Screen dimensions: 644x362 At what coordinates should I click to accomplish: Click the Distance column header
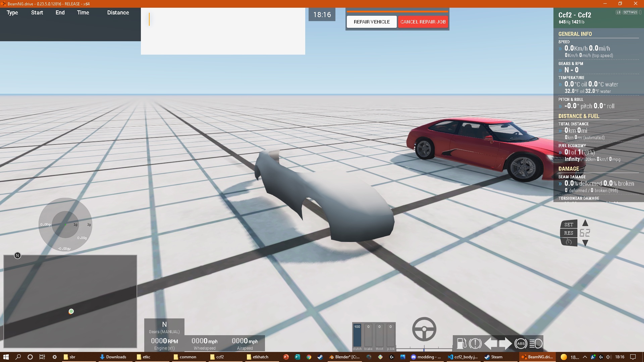pyautogui.click(x=118, y=13)
